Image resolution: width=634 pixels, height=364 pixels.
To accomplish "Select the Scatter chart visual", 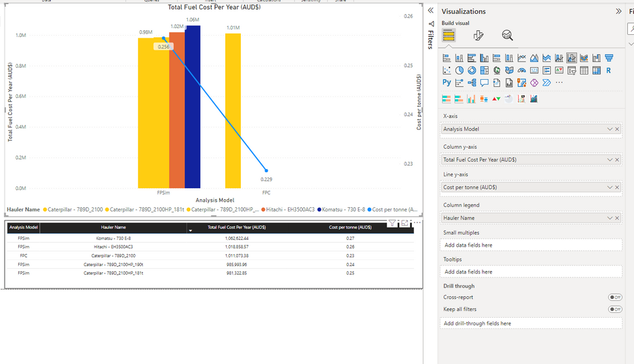I will click(447, 70).
